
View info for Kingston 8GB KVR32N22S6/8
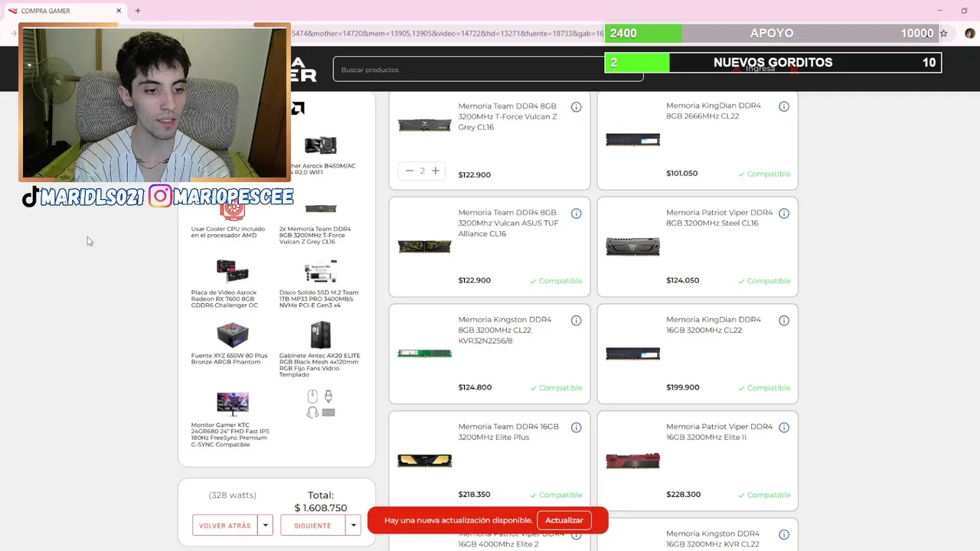click(576, 321)
